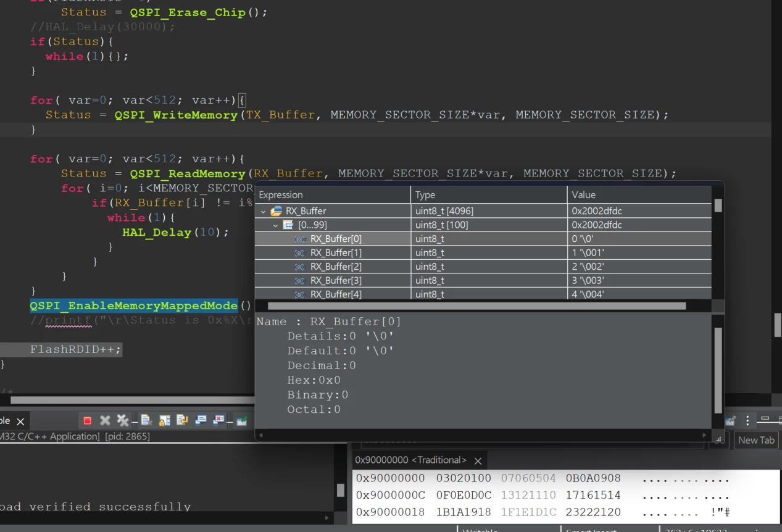
Task: Click memory cell 23222120
Action: [593, 512]
